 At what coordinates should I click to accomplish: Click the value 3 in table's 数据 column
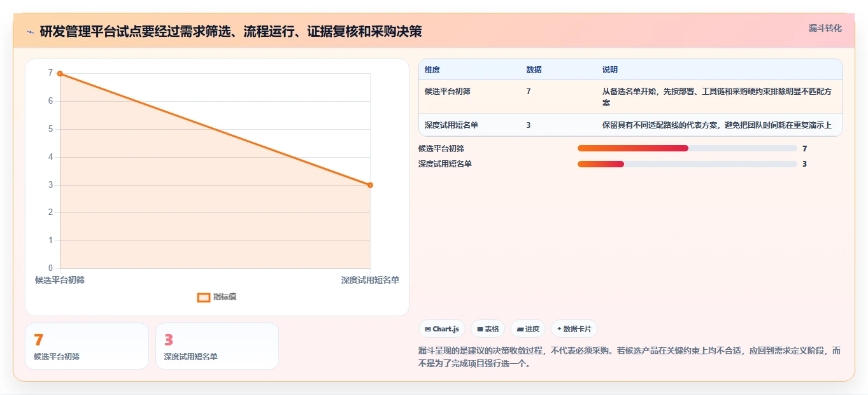[x=529, y=125]
